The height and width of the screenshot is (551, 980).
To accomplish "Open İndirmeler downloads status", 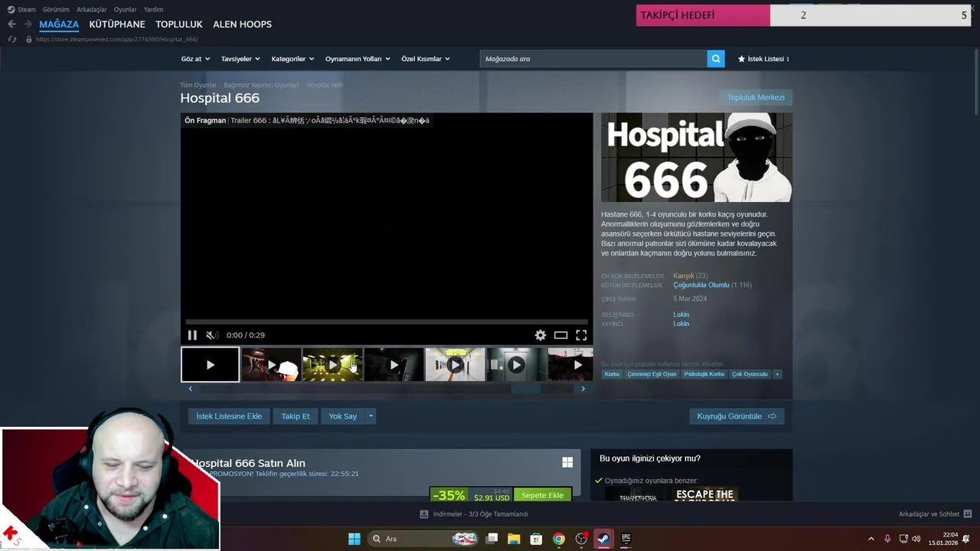I will 475,514.
